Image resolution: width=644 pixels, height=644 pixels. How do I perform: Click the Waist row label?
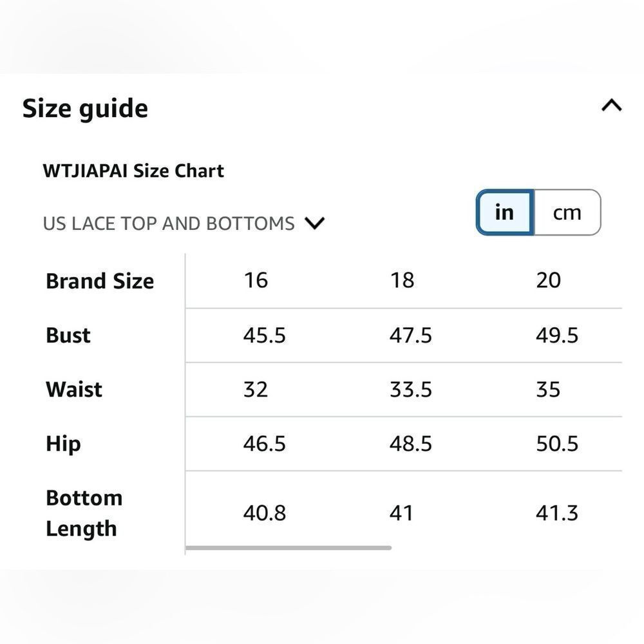[x=74, y=390]
